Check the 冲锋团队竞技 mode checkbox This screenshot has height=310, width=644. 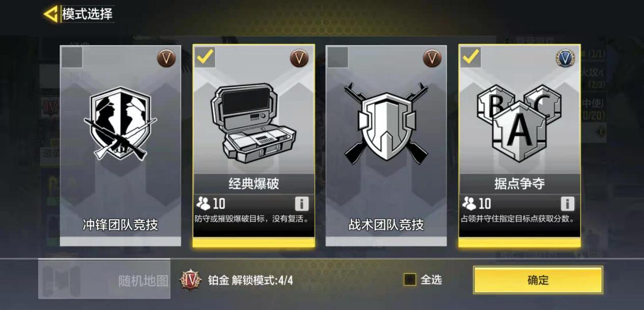[72, 57]
